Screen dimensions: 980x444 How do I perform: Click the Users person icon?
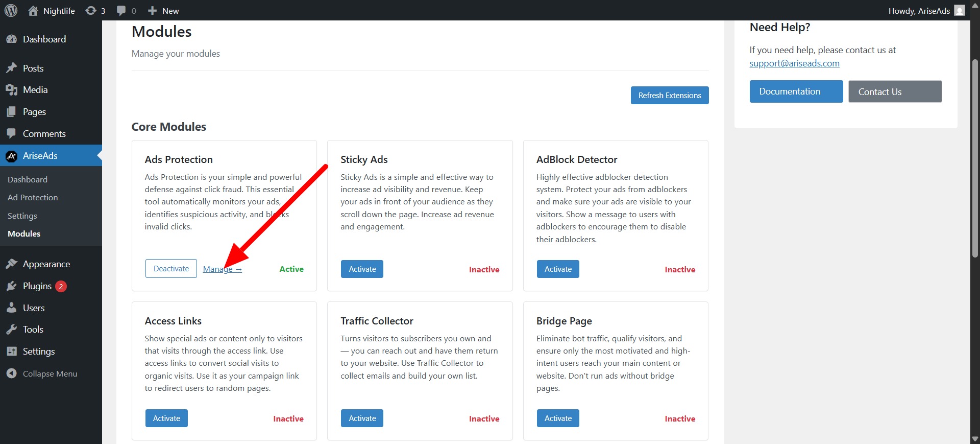[12, 308]
